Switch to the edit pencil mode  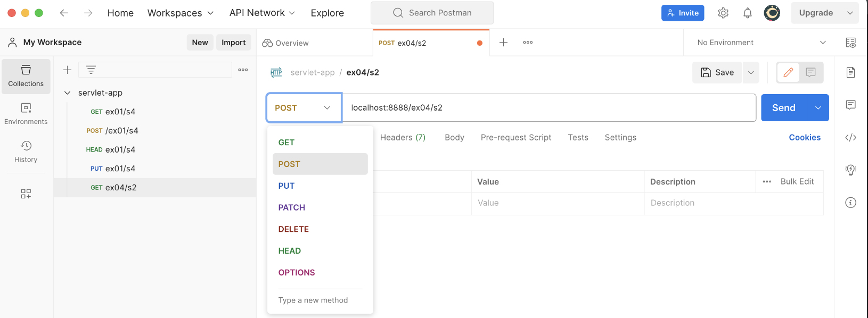click(788, 72)
